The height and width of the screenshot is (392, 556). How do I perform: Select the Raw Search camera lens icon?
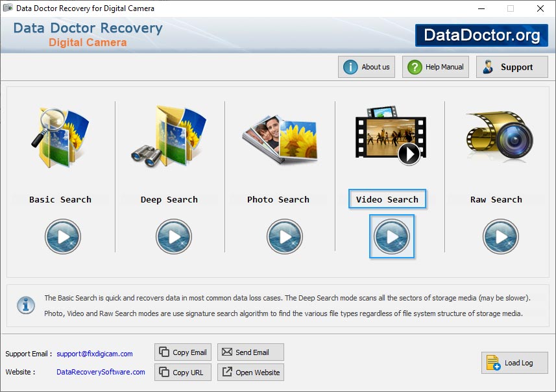click(499, 138)
